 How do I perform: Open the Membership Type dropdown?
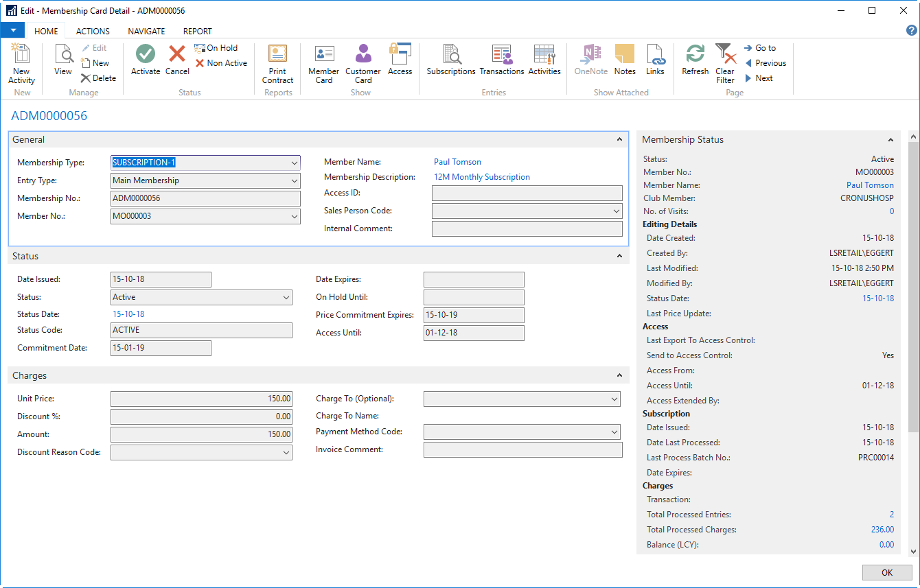(294, 163)
